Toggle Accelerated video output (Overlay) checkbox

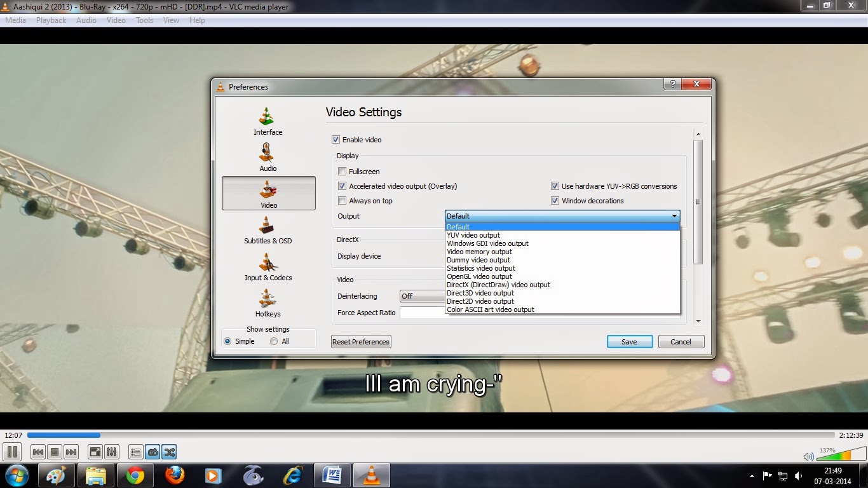342,186
